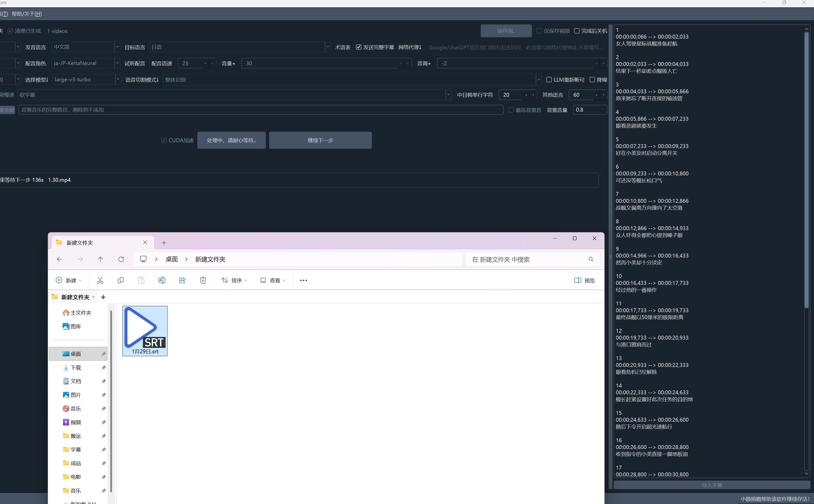The width and height of the screenshot is (814, 504).
Task: Enable the 完成后关机 checkbox
Action: coord(577,31)
